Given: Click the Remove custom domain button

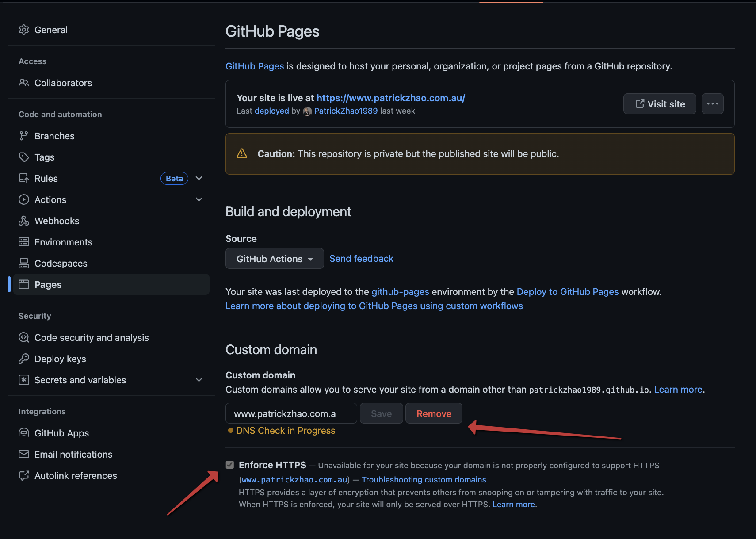Looking at the screenshot, I should tap(434, 413).
